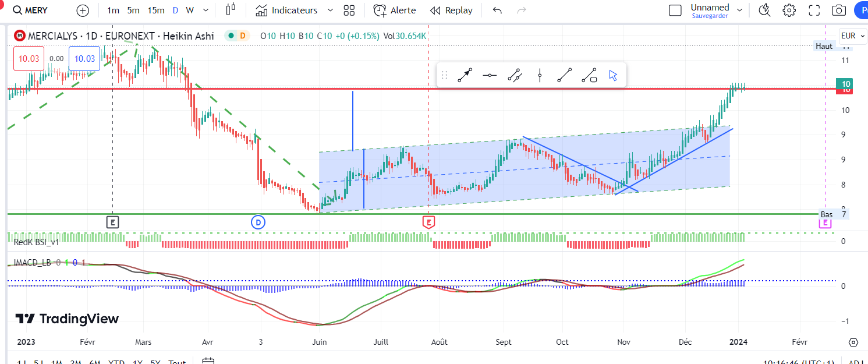868x364 pixels.
Task: Select the IMACD_LB indicator legend
Action: [33, 263]
